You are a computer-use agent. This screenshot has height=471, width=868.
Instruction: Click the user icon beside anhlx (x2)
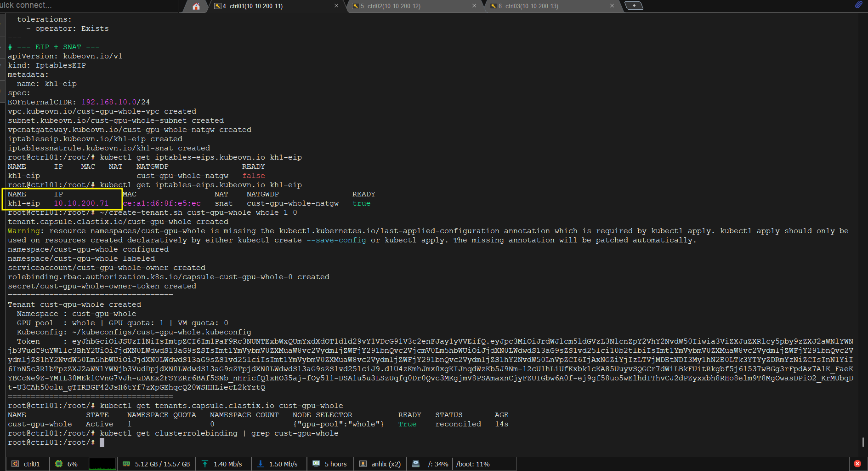[363, 464]
